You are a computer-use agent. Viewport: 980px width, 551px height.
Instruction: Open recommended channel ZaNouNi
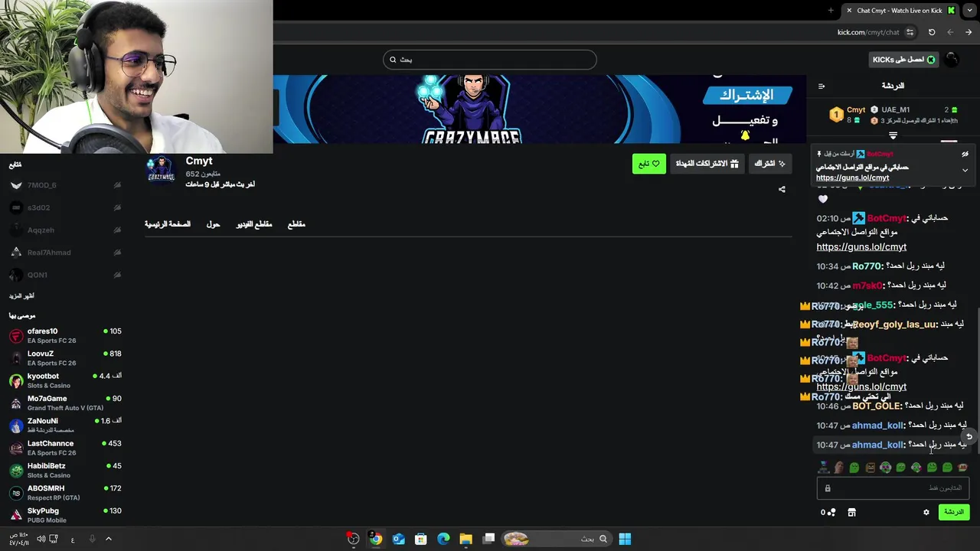pyautogui.click(x=65, y=425)
